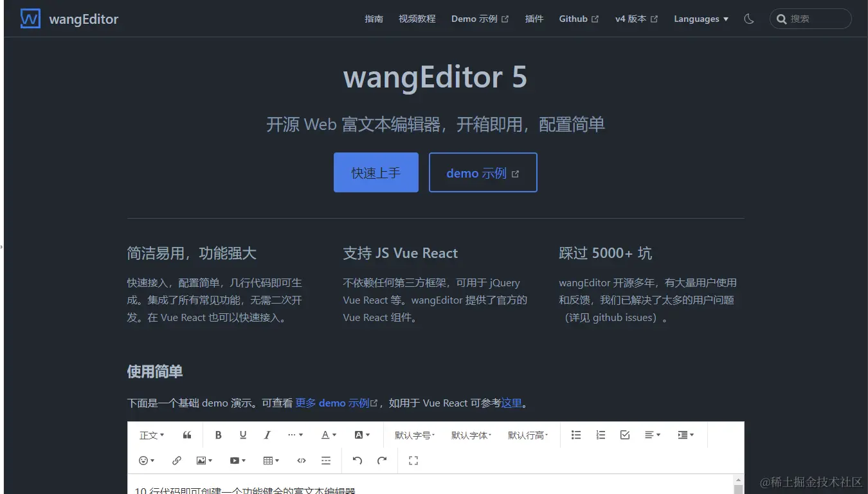Open more text styles ellipsis menu

coord(295,435)
